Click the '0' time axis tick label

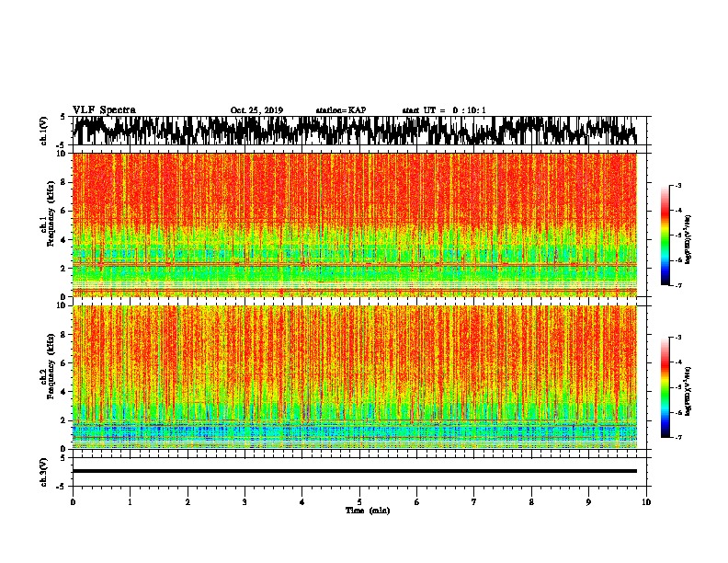click(x=73, y=502)
